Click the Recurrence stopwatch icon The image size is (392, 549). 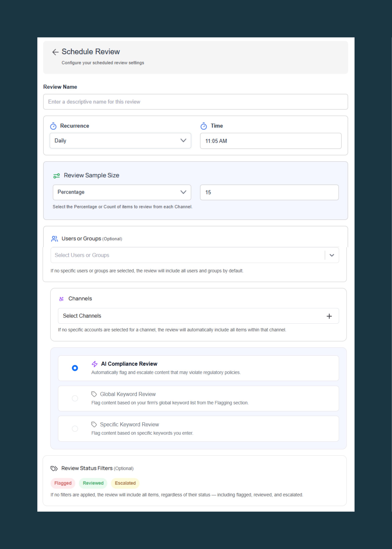(x=53, y=126)
